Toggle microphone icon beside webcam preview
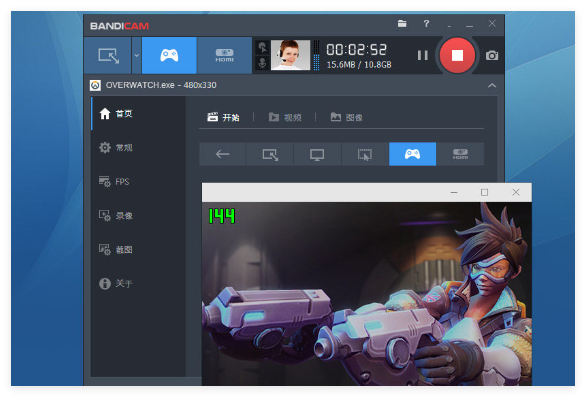Image resolution: width=586 pixels, height=397 pixels. pyautogui.click(x=262, y=63)
